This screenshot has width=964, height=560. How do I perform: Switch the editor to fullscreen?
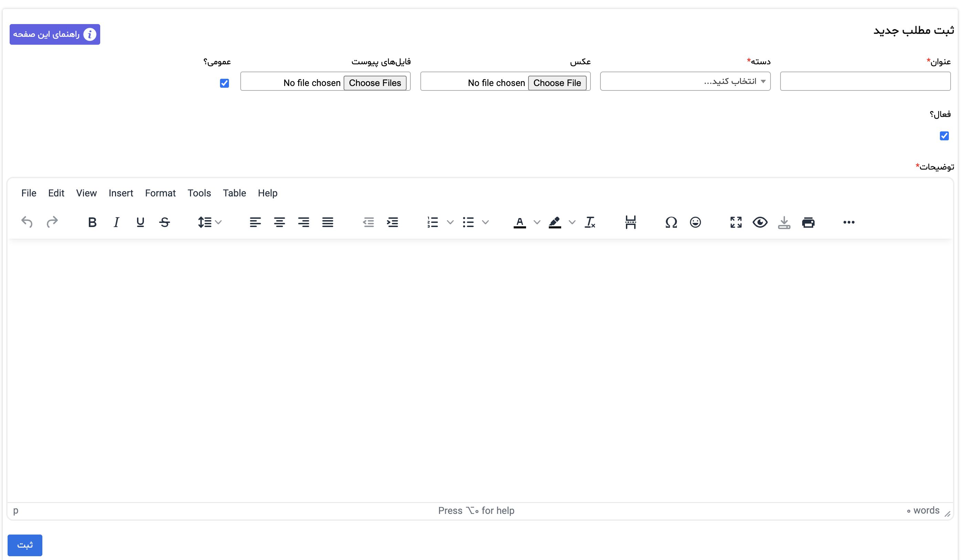[x=736, y=222]
